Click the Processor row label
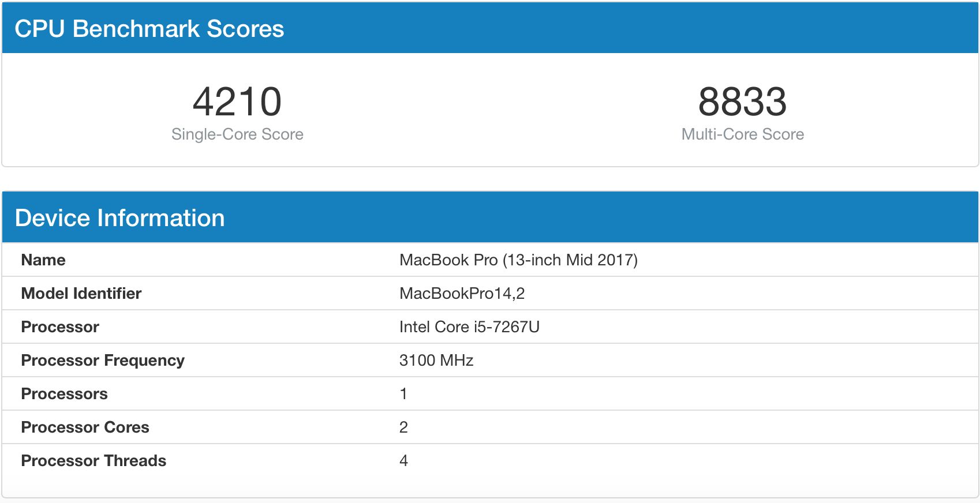 pyautogui.click(x=60, y=327)
